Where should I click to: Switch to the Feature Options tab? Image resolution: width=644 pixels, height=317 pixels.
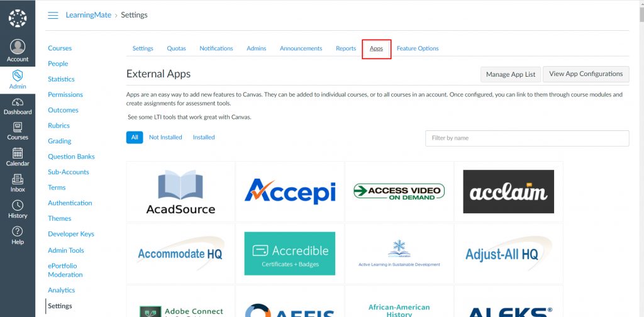418,48
